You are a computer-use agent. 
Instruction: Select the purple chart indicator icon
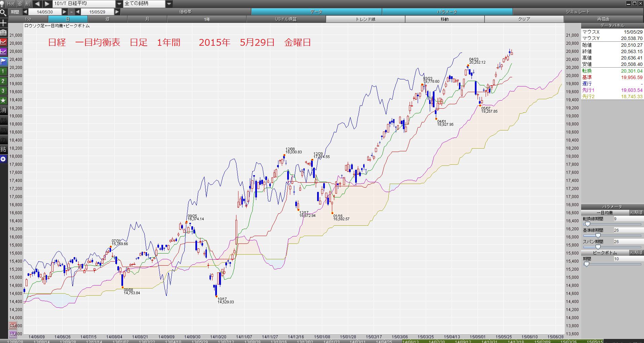(3, 52)
